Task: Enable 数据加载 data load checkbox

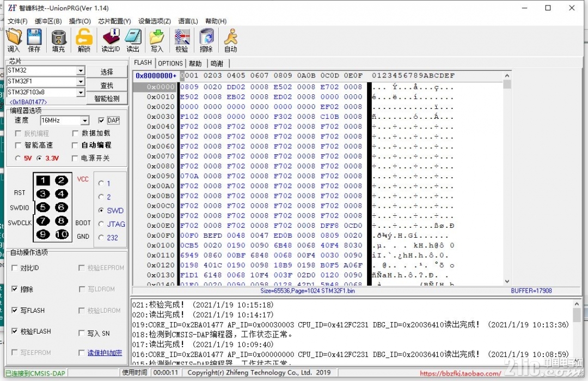Action: pyautogui.click(x=75, y=133)
